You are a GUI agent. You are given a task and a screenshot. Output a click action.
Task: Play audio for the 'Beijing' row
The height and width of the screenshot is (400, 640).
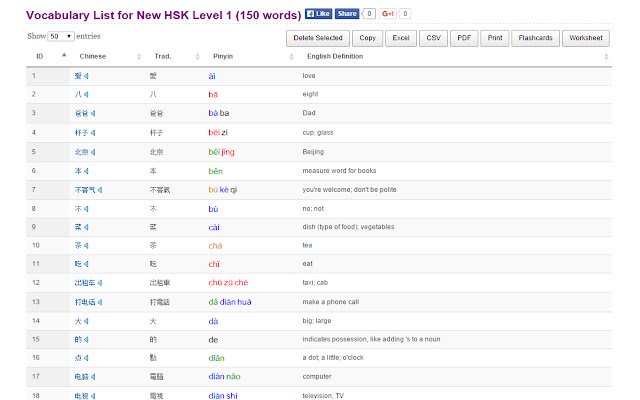[93, 152]
